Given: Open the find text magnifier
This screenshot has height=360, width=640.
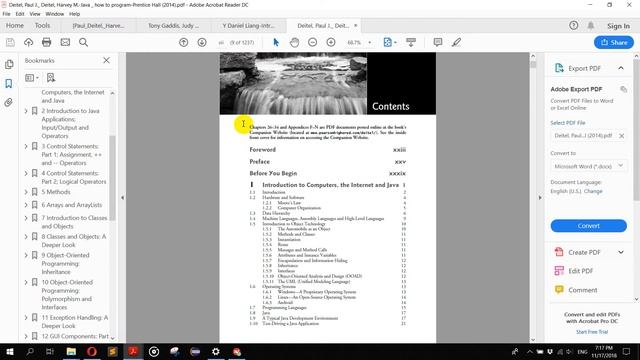Looking at the screenshot, I should [83, 42].
